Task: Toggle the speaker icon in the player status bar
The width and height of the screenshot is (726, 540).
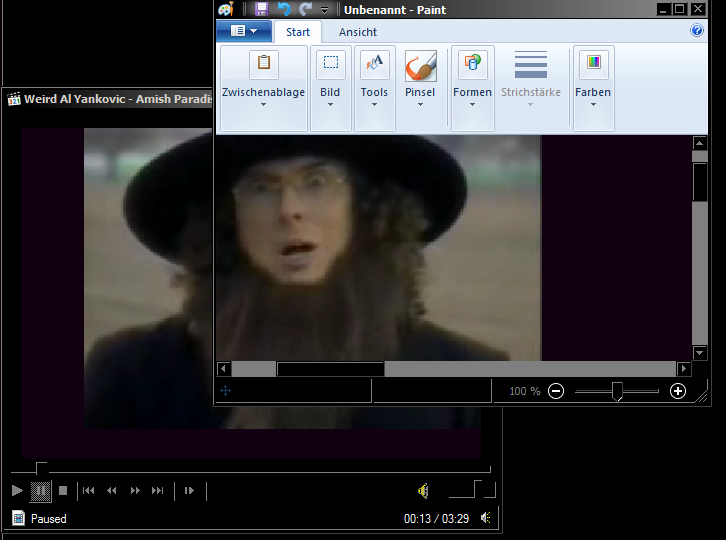Action: click(x=485, y=518)
